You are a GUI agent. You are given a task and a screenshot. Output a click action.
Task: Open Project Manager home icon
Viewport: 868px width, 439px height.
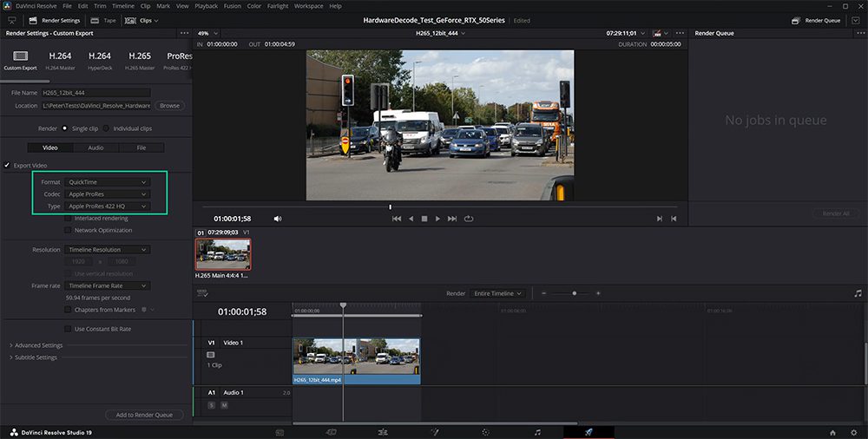tap(832, 432)
